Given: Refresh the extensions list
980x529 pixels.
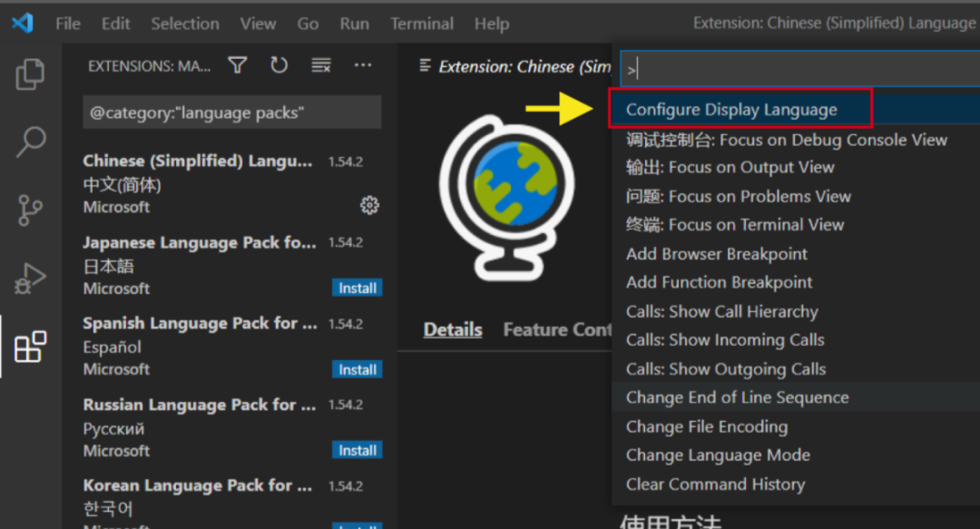Looking at the screenshot, I should click(x=279, y=65).
